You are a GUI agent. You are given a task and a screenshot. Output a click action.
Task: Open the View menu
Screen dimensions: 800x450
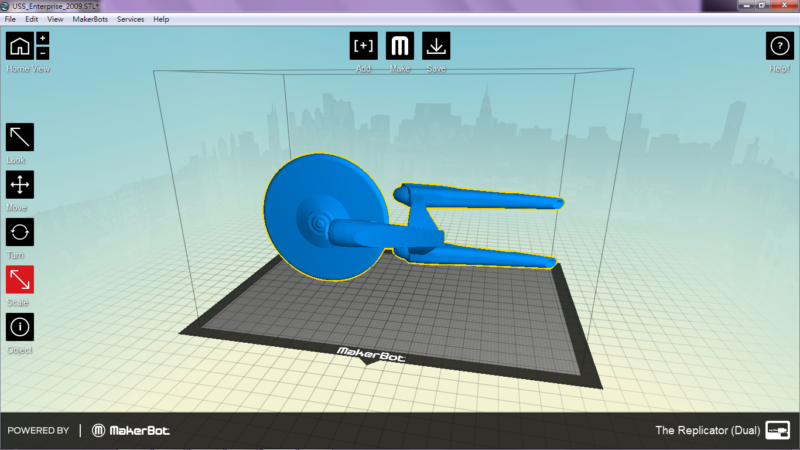tap(55, 19)
